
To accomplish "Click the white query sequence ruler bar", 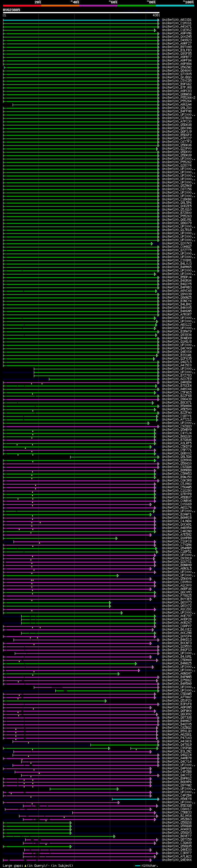I will (x=81, y=13).
